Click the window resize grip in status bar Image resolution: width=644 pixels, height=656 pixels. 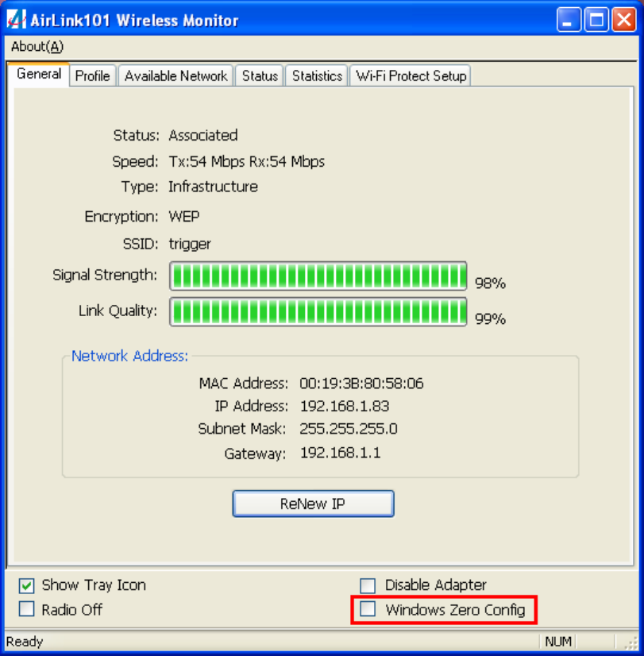[630, 642]
